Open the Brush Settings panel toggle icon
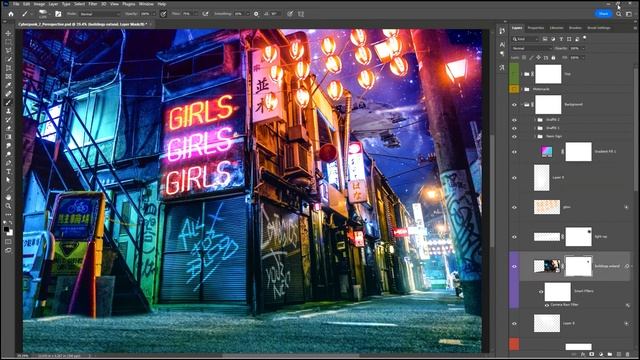640x360 pixels. coord(58,14)
